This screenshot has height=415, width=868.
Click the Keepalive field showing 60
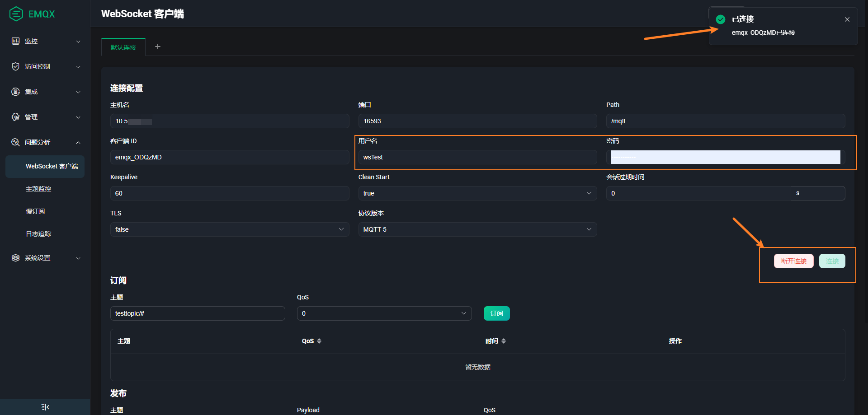(230, 193)
